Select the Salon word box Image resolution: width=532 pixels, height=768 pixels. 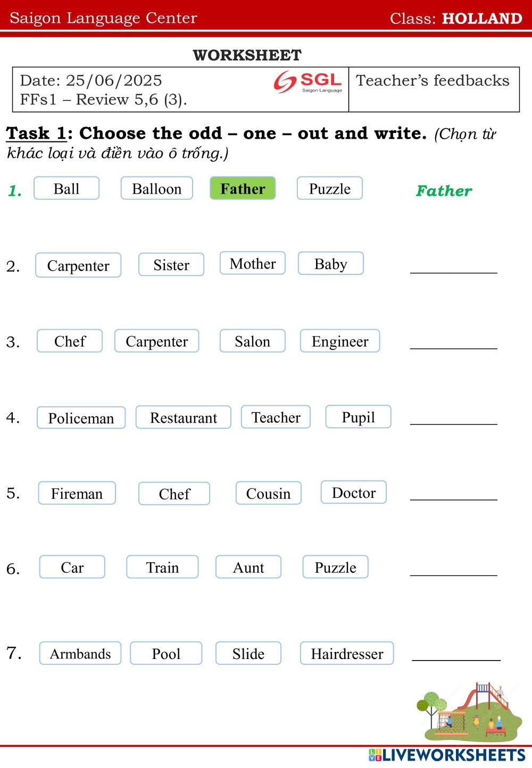click(x=252, y=341)
